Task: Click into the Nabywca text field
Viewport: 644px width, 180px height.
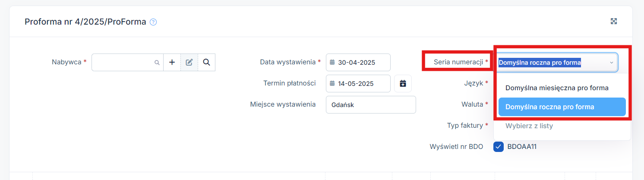Action: coord(123,62)
